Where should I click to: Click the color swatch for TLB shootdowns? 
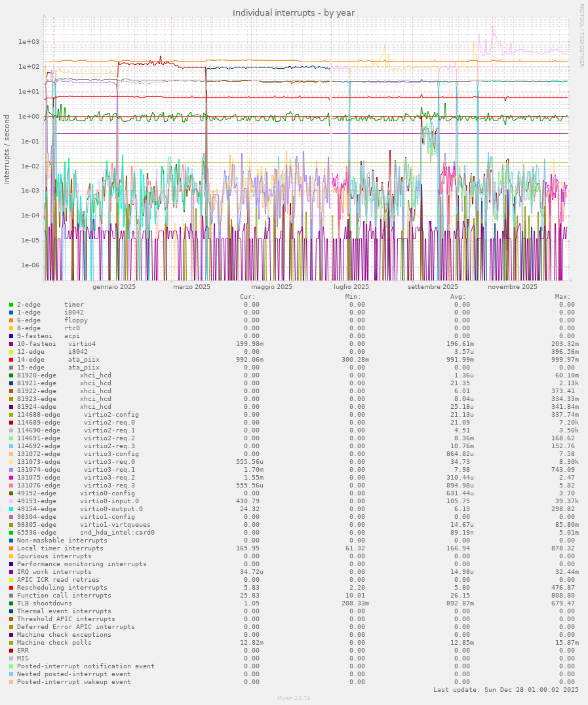11,603
